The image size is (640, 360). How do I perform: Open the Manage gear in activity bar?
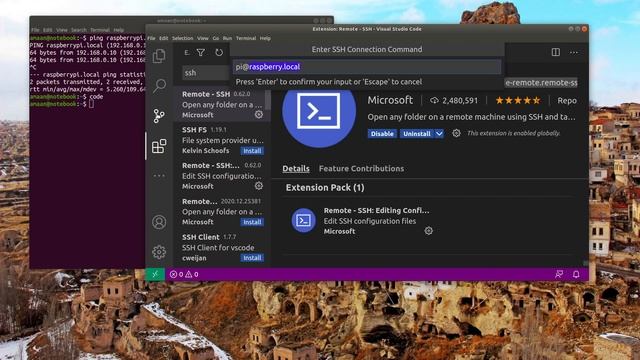tap(159, 252)
